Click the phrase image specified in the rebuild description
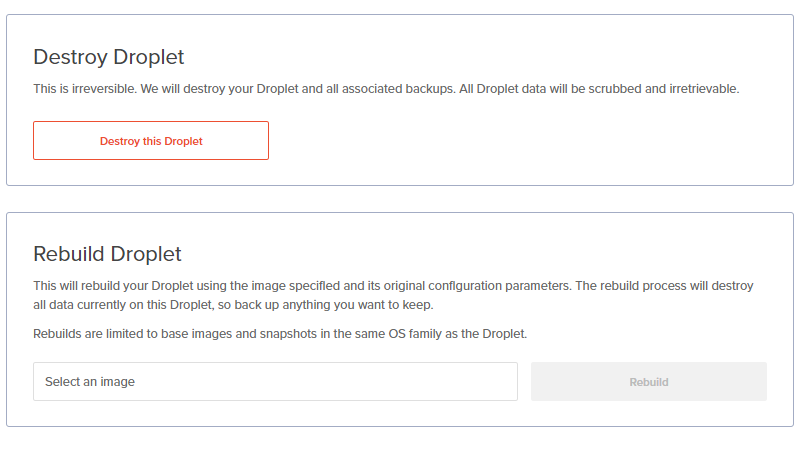This screenshot has width=807, height=450. point(295,286)
